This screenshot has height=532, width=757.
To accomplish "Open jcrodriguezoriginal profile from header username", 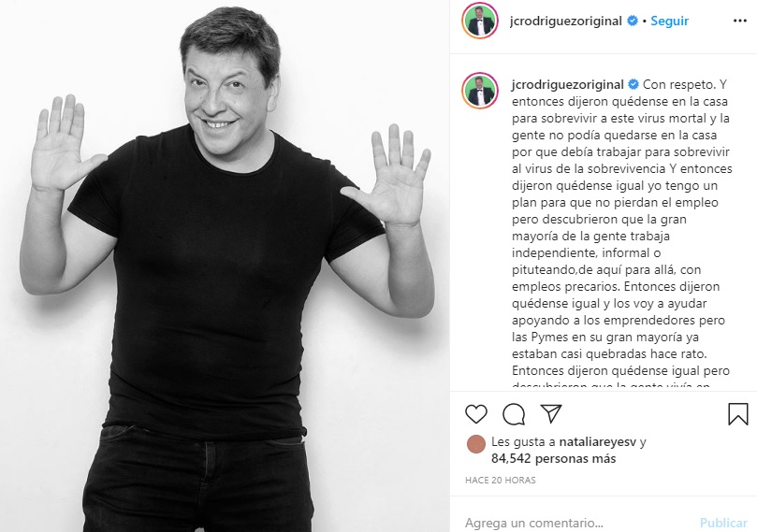I will click(565, 21).
